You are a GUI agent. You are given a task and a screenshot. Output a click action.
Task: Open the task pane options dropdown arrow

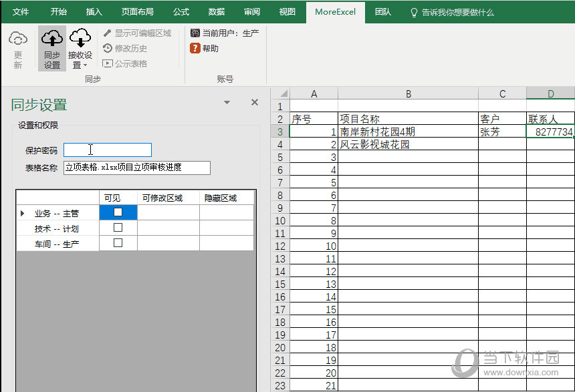pos(227,102)
